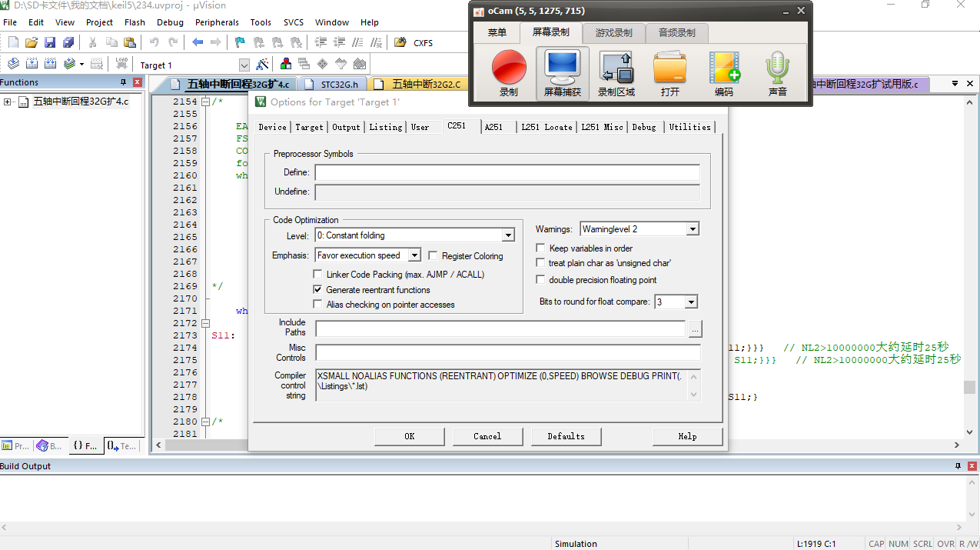Switch to the Listing tab

(386, 127)
